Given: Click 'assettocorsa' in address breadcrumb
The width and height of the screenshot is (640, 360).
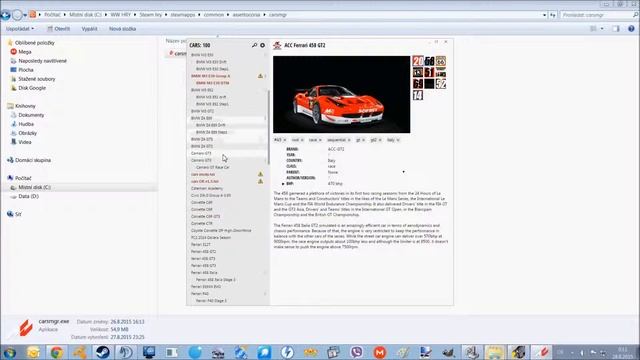Looking at the screenshot, I should [x=246, y=15].
